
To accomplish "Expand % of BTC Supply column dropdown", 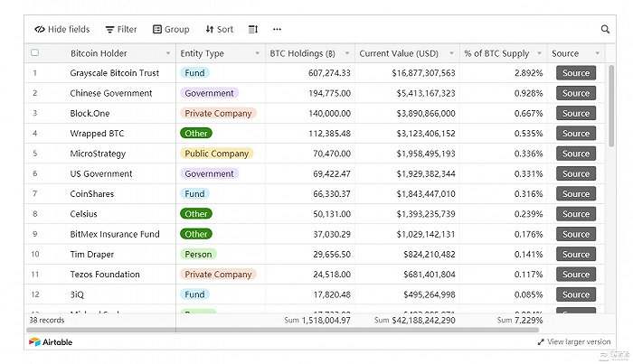I will pos(539,53).
